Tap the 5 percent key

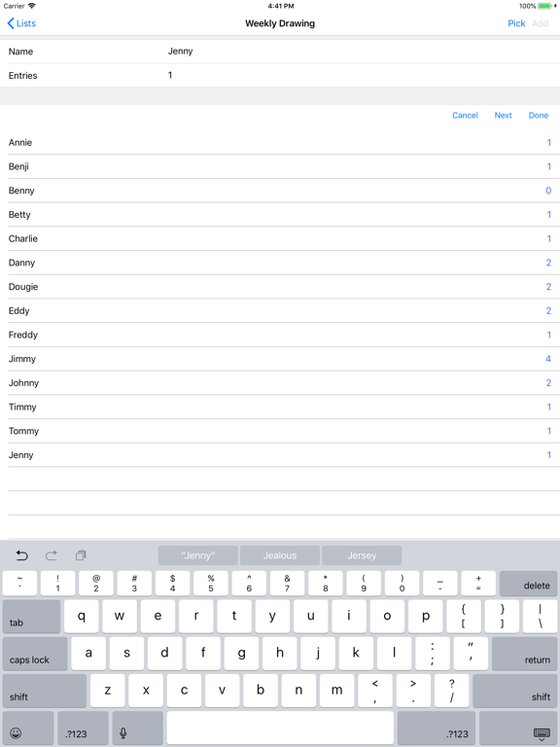[x=211, y=584]
